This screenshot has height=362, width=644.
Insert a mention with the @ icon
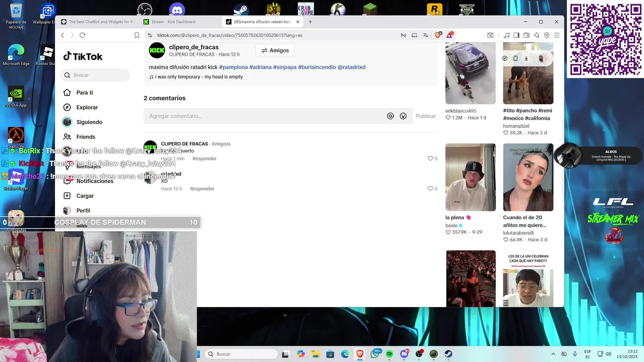pyautogui.click(x=390, y=116)
